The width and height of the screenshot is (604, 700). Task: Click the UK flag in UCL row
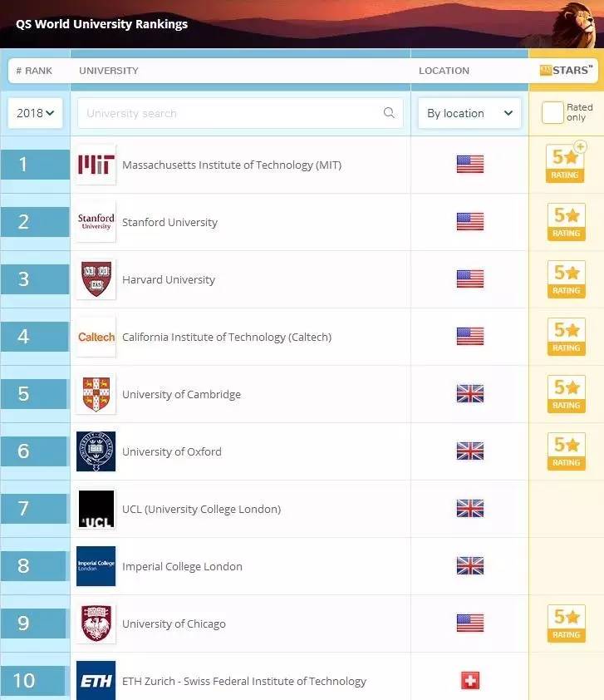tap(470, 509)
